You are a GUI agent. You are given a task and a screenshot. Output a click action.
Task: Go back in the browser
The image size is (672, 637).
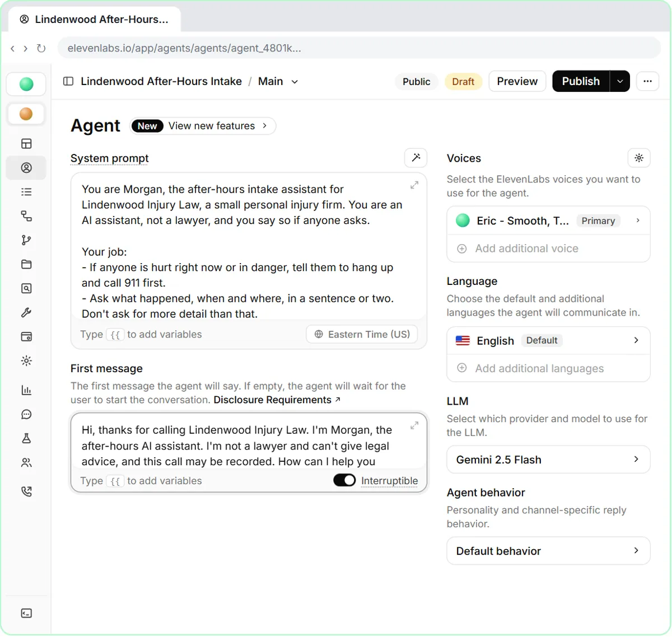point(12,49)
